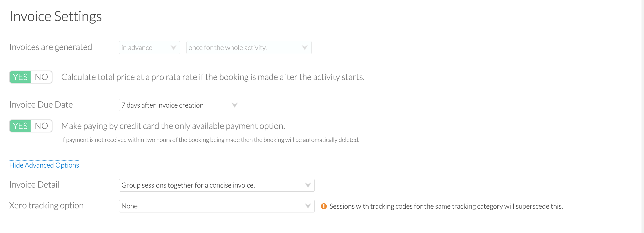Open the Xero tracking option 'None' dropdown
Viewport: 644px width, 233px height.
pyautogui.click(x=217, y=206)
